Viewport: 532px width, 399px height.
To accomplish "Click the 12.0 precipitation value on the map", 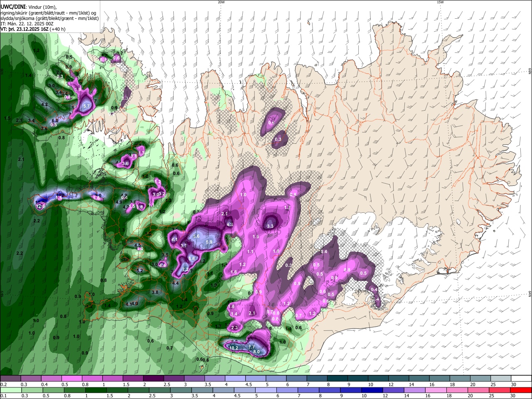I will (40, 206).
